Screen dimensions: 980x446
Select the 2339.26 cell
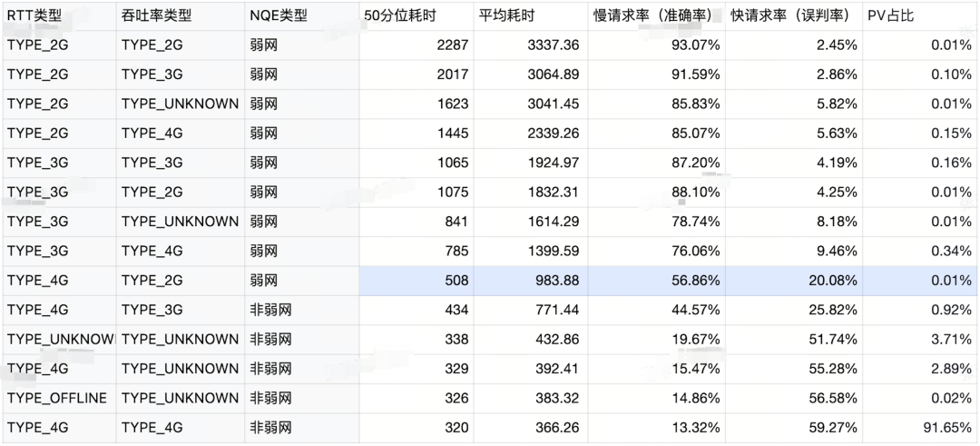pyautogui.click(x=531, y=134)
